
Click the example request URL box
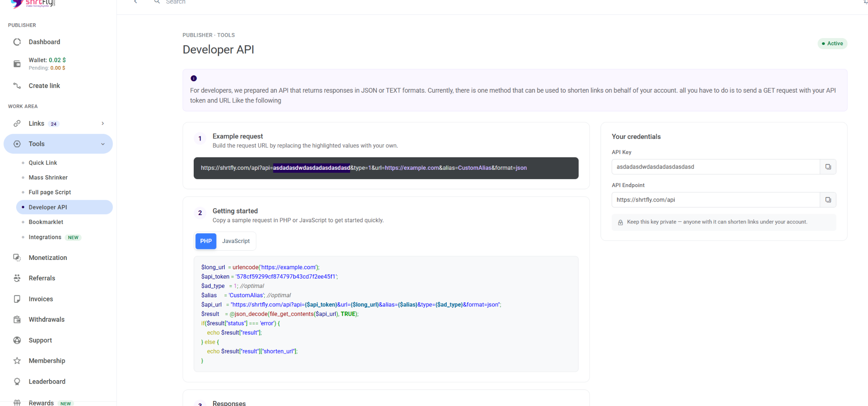click(x=386, y=168)
